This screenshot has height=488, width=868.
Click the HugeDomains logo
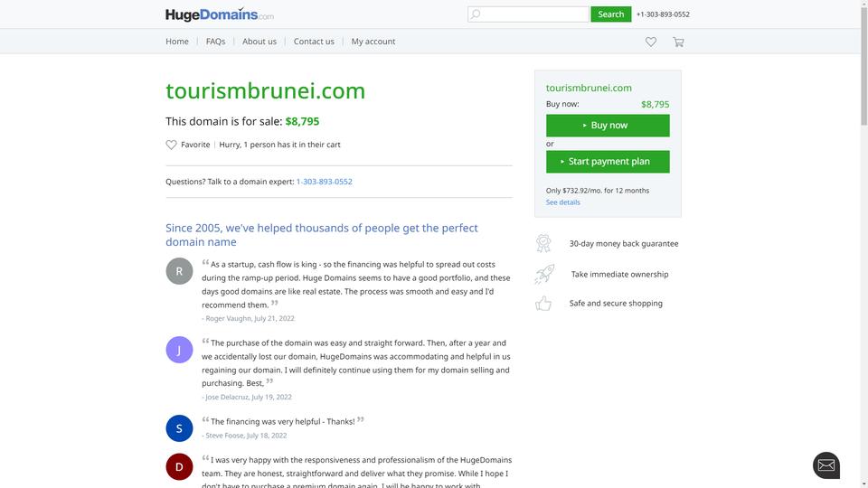click(219, 14)
